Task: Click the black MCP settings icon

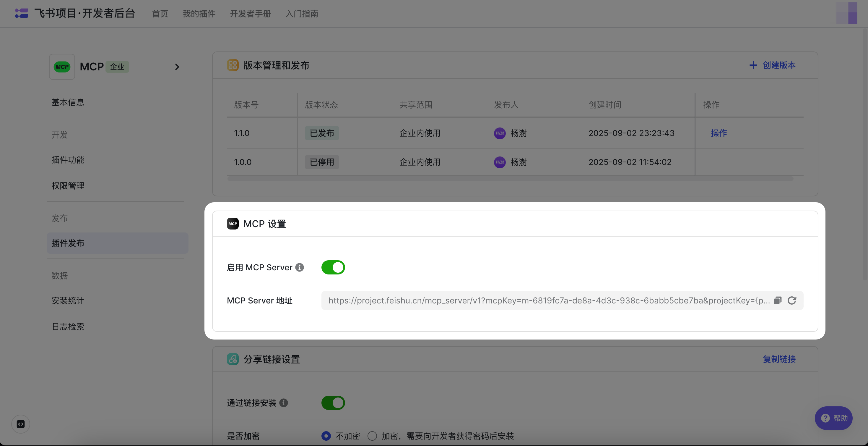Action: 233,224
